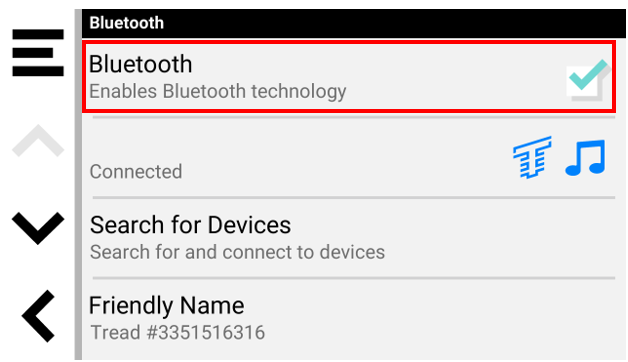This screenshot has width=628, height=362.
Task: Open the hamburger main menu
Action: 38,52
